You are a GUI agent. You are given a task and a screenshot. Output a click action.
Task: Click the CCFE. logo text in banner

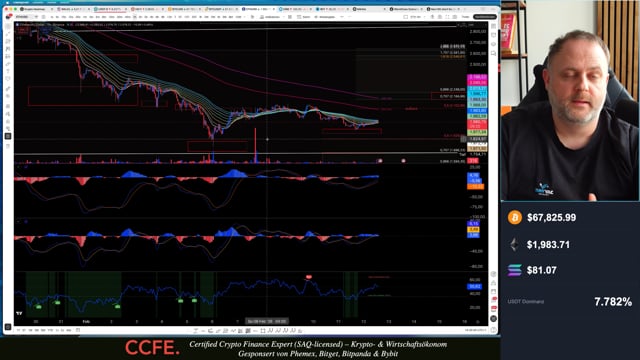tap(152, 348)
